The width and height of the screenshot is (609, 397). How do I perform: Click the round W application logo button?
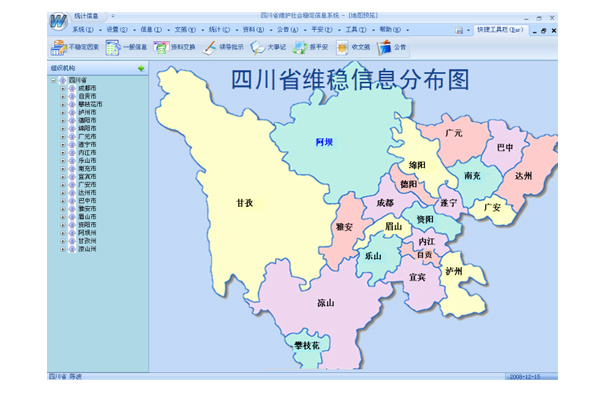(x=58, y=21)
